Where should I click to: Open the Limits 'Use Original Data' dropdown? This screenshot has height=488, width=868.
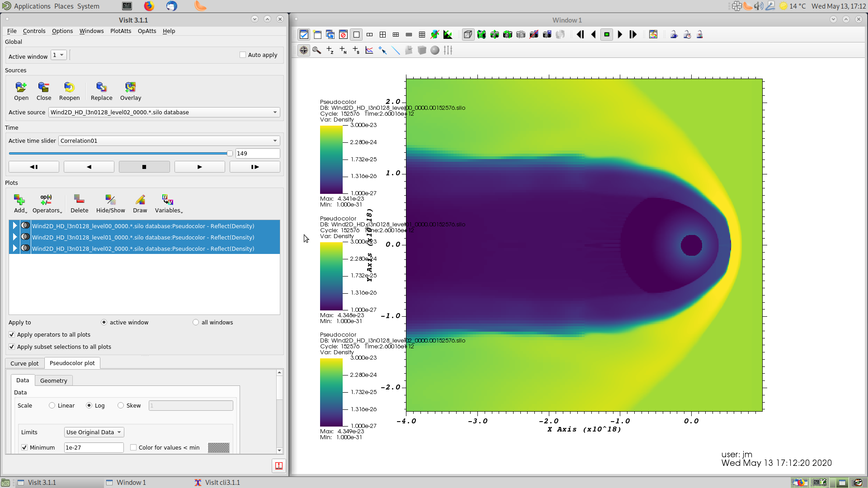(94, 432)
